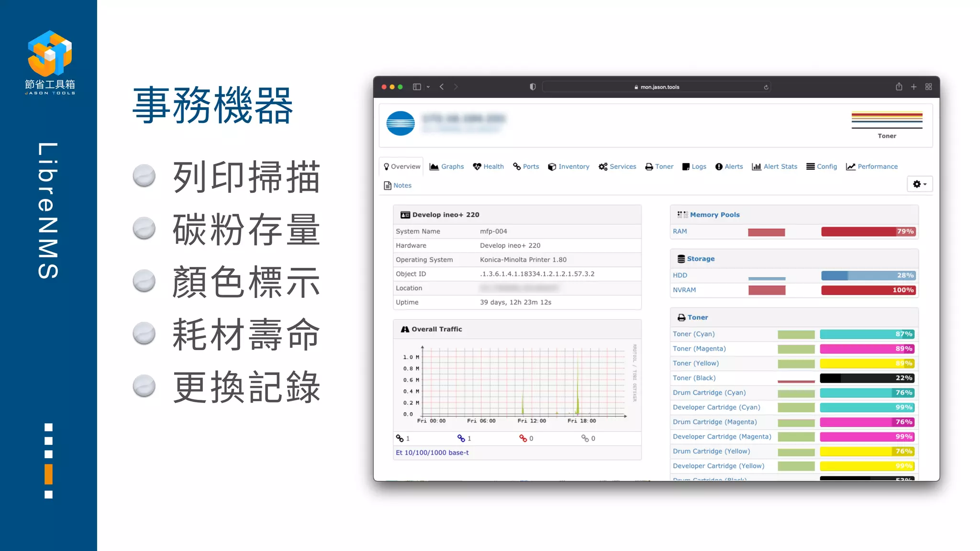Click the NVRAM storage link
The image size is (980, 551).
684,290
